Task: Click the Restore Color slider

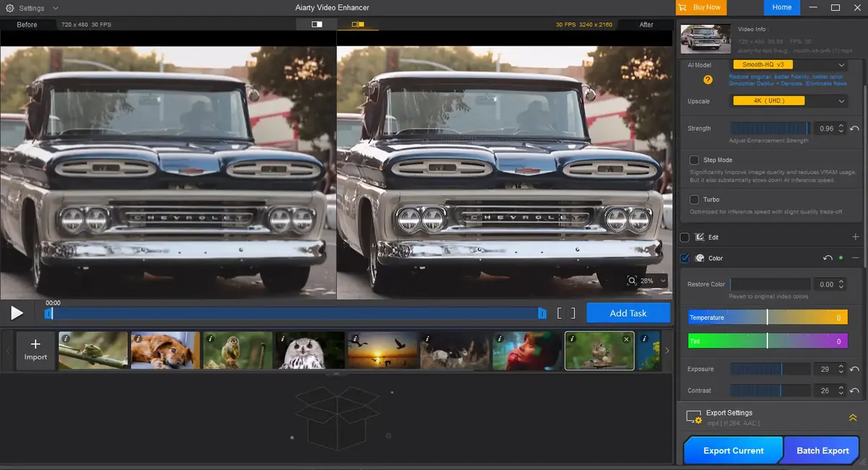Action: pyautogui.click(x=771, y=284)
